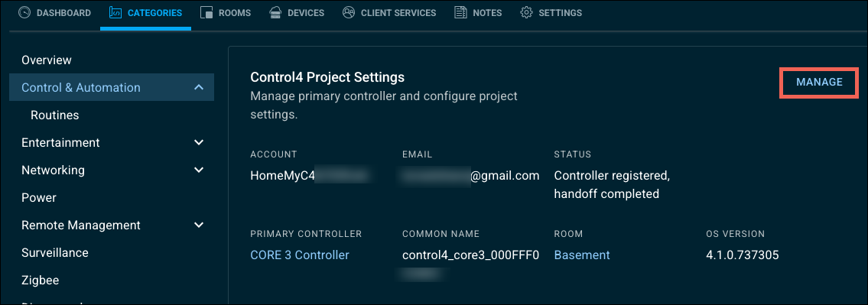The width and height of the screenshot is (868, 305).
Task: Follow the Basement room link
Action: [582, 255]
